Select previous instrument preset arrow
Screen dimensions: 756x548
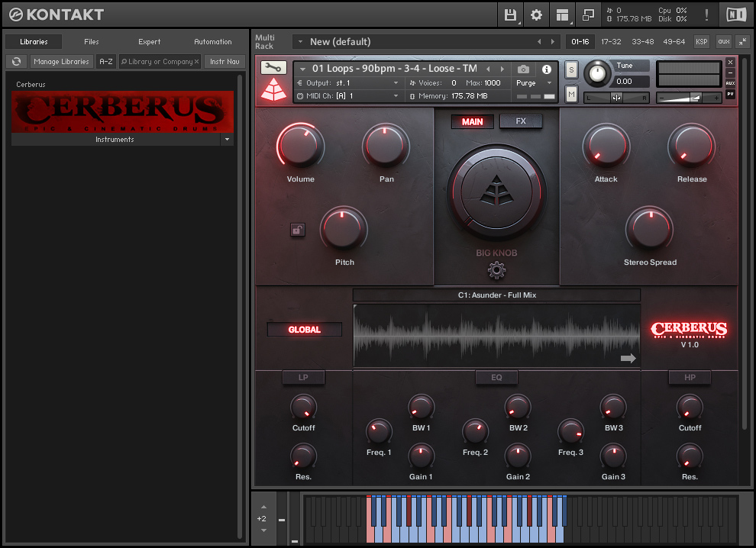point(488,69)
